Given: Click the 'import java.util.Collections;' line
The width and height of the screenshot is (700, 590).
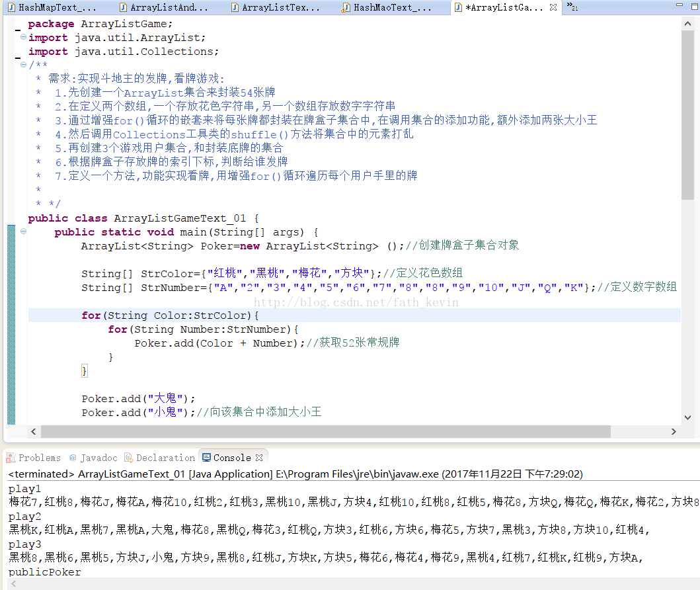Looking at the screenshot, I should click(124, 52).
